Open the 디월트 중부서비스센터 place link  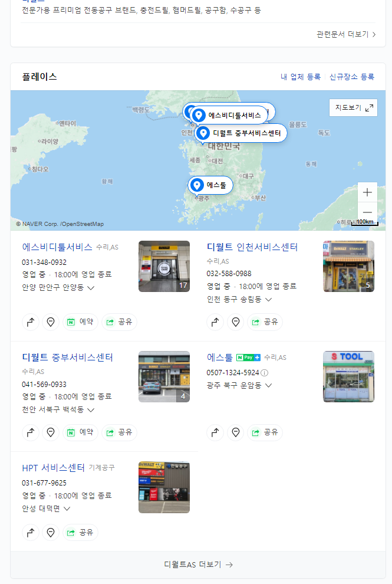67,357
